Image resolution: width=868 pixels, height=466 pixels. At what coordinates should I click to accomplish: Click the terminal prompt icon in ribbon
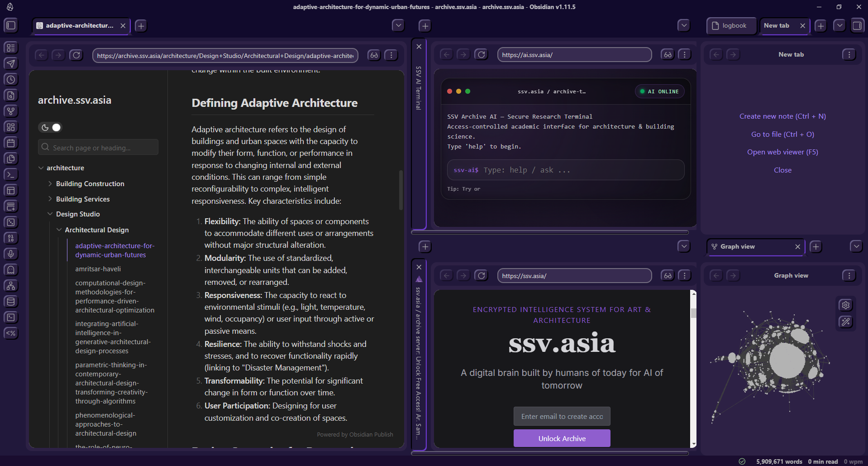click(11, 174)
